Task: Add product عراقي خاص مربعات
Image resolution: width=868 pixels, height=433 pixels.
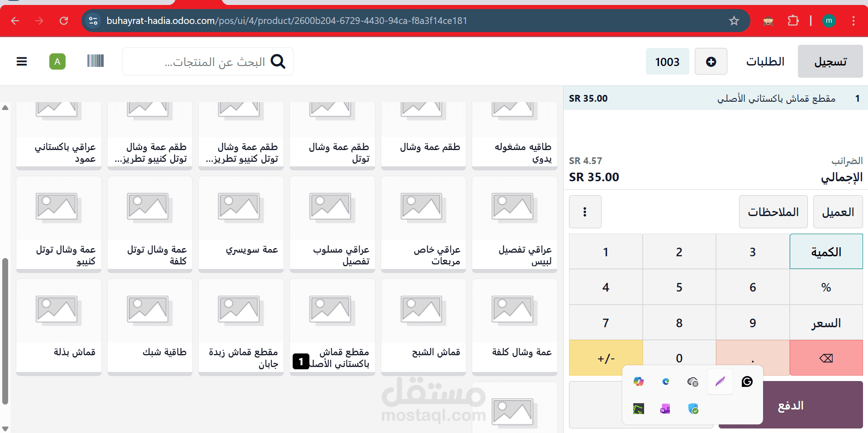Action: click(x=423, y=224)
